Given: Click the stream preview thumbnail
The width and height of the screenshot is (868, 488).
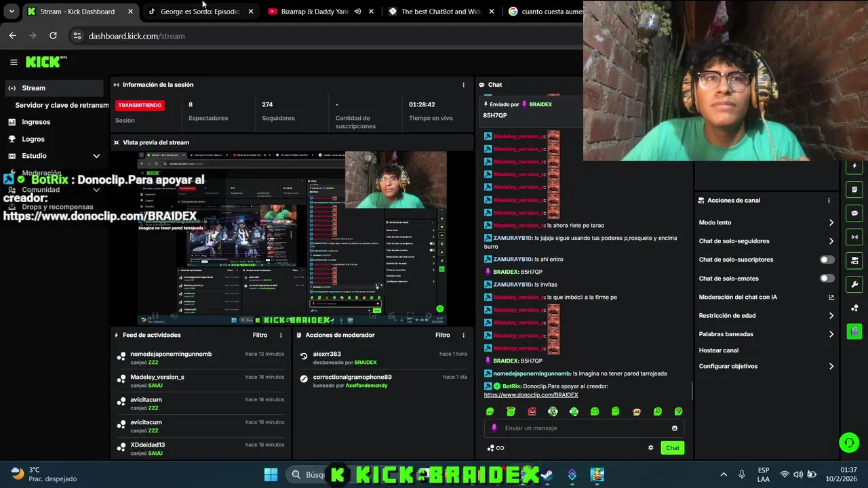Looking at the screenshot, I should 292,238.
